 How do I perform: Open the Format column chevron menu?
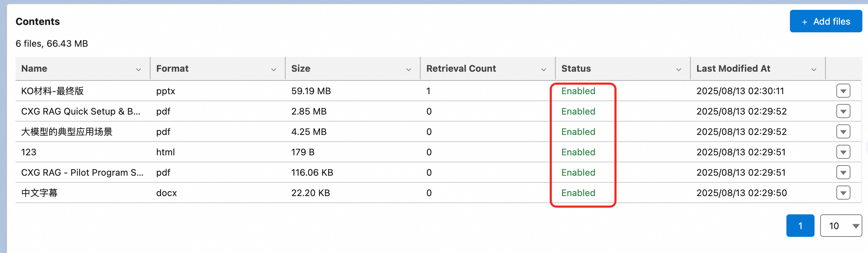pyautogui.click(x=274, y=70)
